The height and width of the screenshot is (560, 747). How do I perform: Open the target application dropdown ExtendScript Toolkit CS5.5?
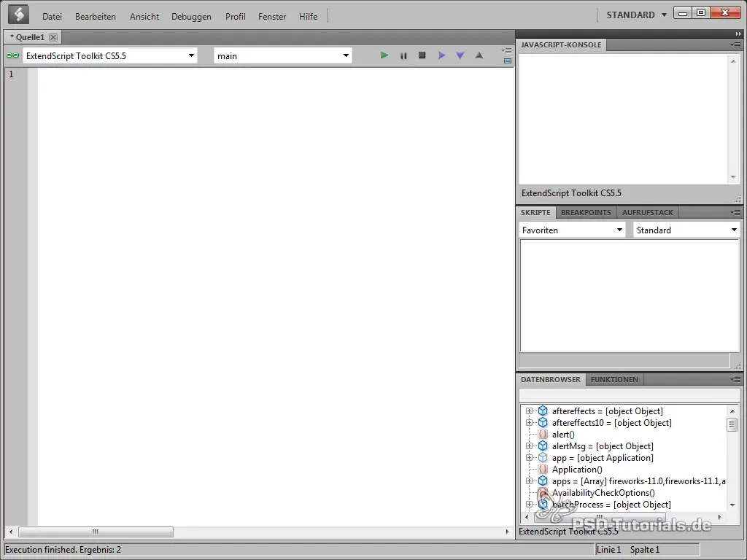110,55
